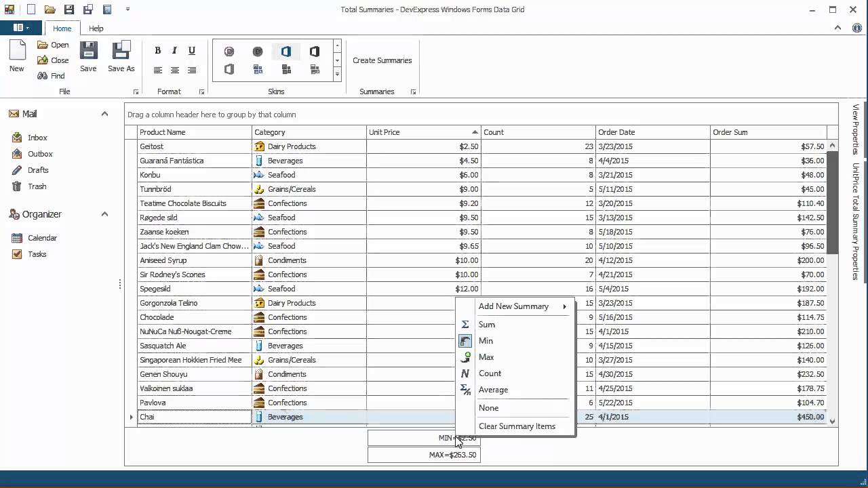Choose Count in summary context menu

515,373
